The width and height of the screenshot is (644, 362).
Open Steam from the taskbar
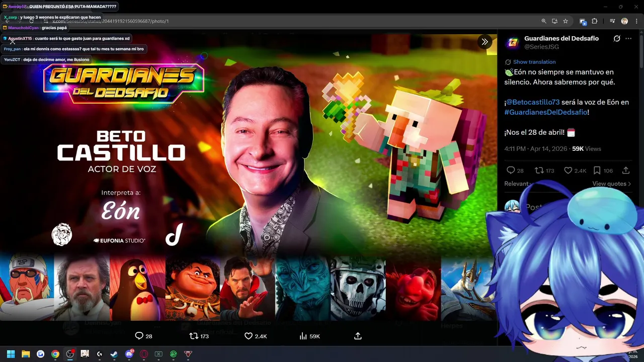pyautogui.click(x=114, y=354)
